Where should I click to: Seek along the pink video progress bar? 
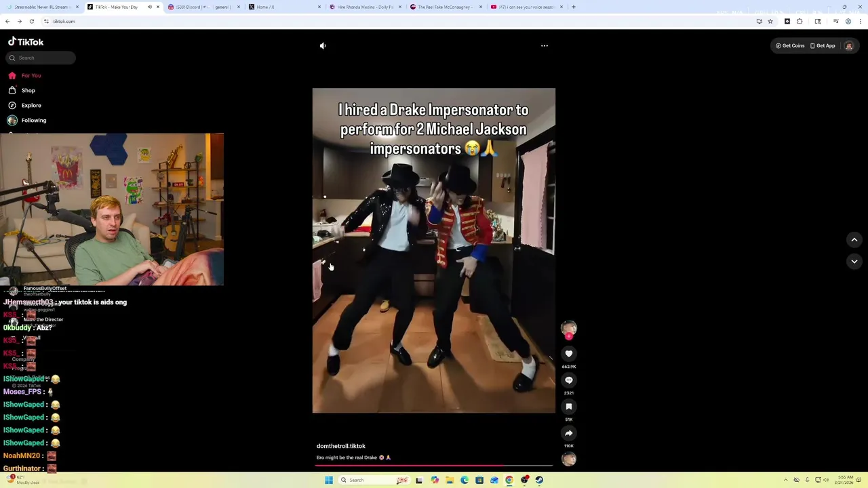click(434, 466)
